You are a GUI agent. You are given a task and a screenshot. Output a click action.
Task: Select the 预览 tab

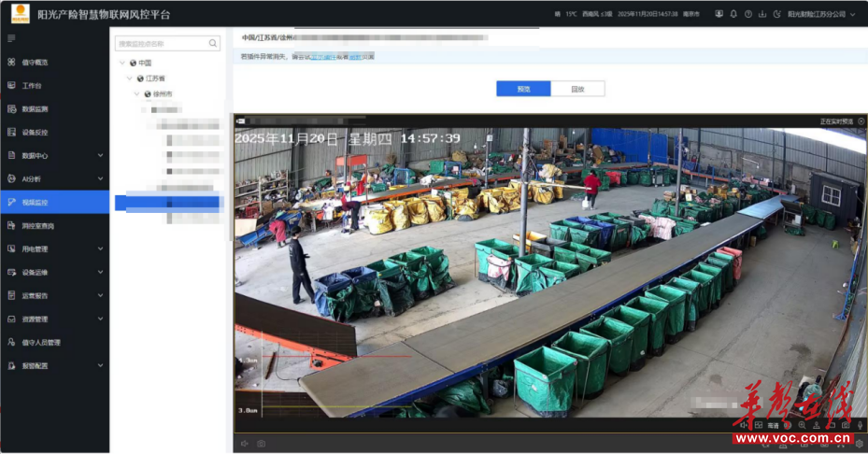coord(523,89)
